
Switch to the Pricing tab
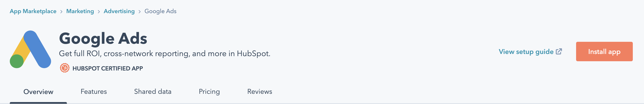[x=209, y=92]
